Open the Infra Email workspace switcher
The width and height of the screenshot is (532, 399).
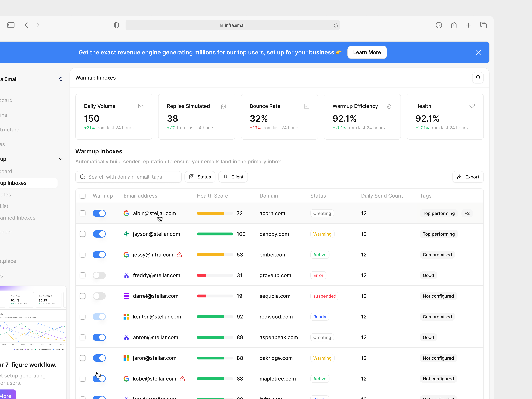tap(61, 79)
